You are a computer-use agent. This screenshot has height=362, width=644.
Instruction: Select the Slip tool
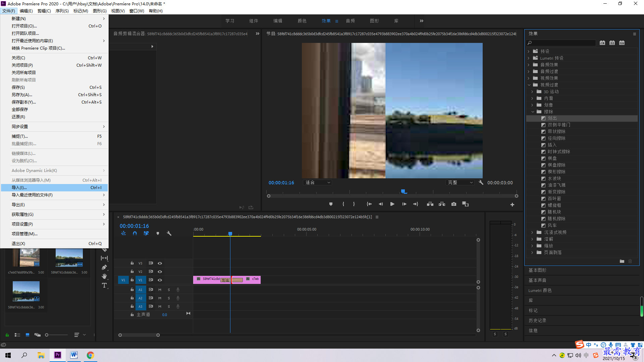click(104, 258)
